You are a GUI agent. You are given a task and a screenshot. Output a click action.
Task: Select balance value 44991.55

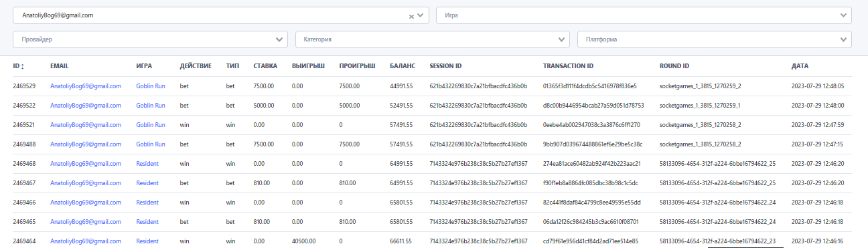401,86
